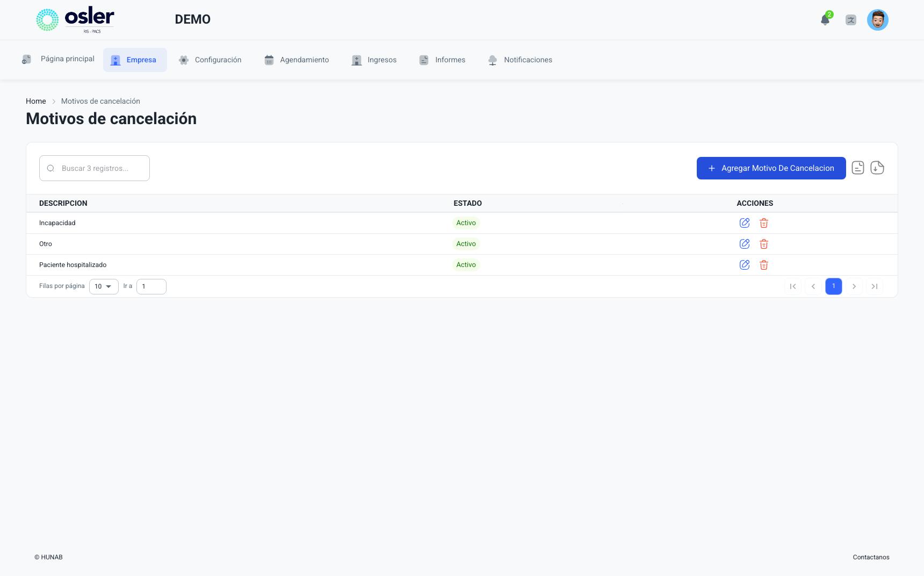The width and height of the screenshot is (924, 576).
Task: Click the Paciente hospitalizado description cell
Action: click(x=73, y=265)
